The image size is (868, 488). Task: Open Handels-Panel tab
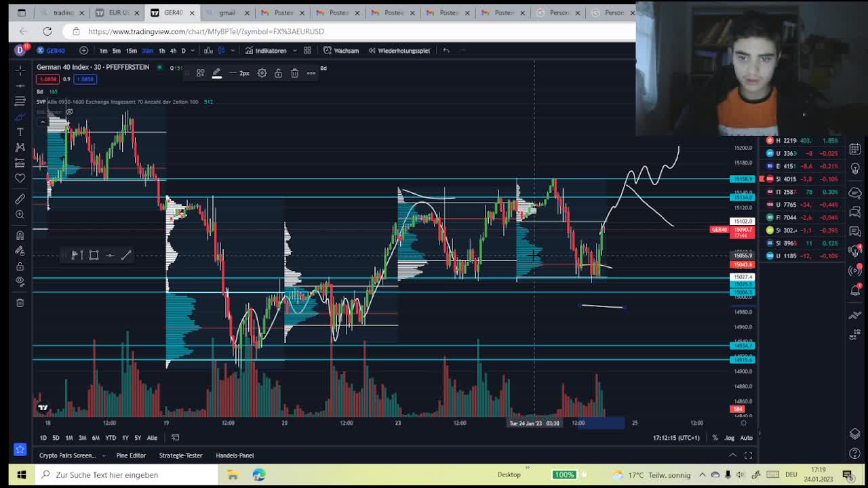235,455
